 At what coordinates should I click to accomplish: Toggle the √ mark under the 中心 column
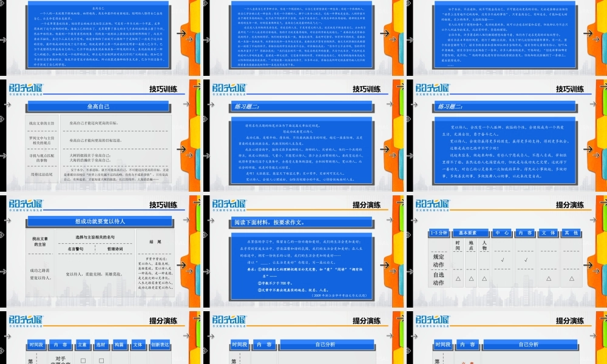[503, 260]
